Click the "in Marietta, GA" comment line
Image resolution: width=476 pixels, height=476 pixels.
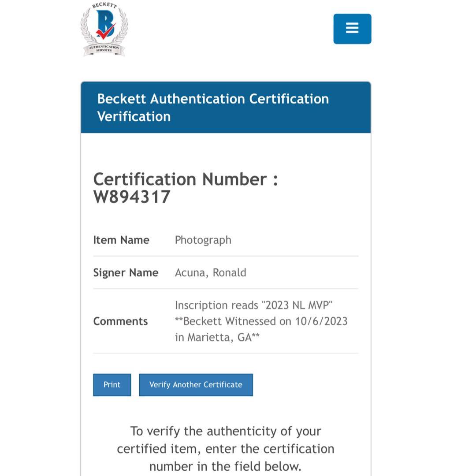coord(217,337)
